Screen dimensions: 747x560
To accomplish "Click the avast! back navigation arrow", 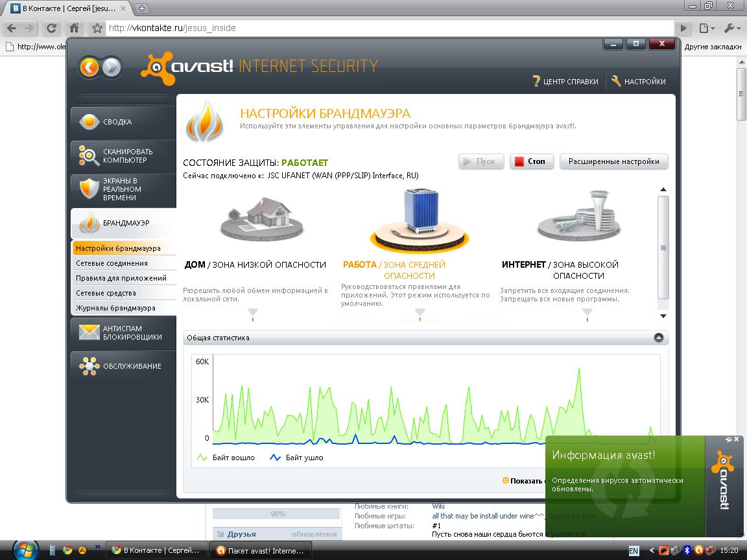I will point(89,67).
